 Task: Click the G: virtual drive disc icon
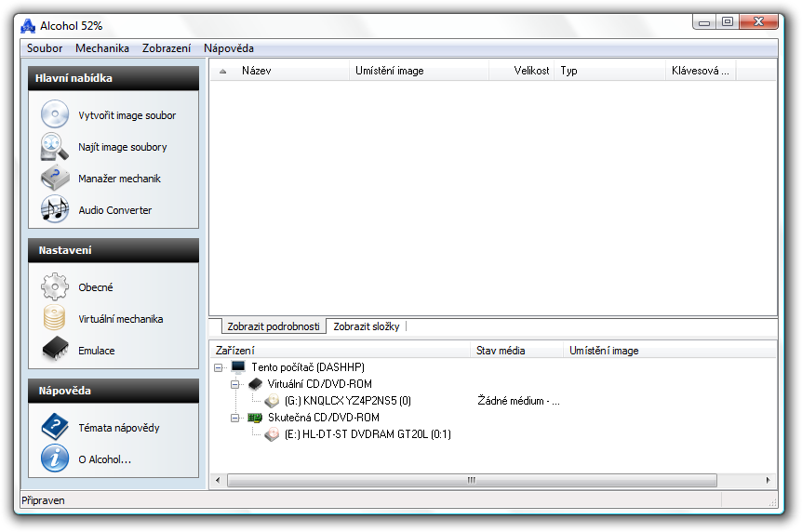272,401
